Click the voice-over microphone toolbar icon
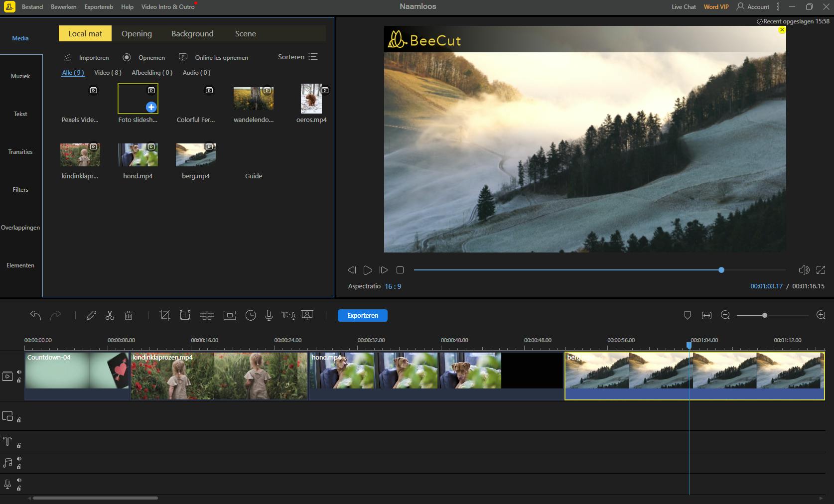 tap(269, 315)
